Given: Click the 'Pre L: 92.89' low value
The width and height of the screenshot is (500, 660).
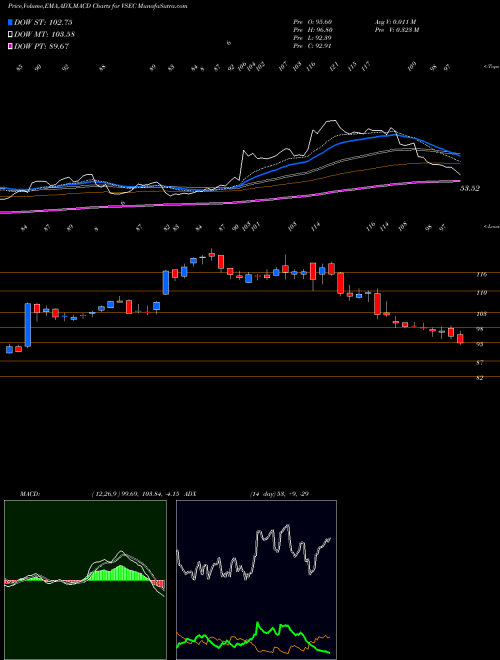Looking at the screenshot, I should coord(313,38).
